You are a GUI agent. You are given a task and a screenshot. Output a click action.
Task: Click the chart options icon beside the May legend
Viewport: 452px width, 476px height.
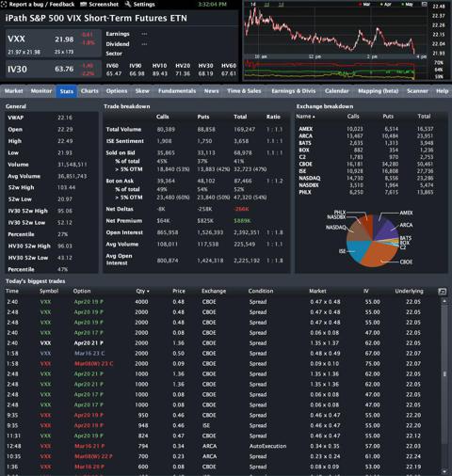[424, 5]
